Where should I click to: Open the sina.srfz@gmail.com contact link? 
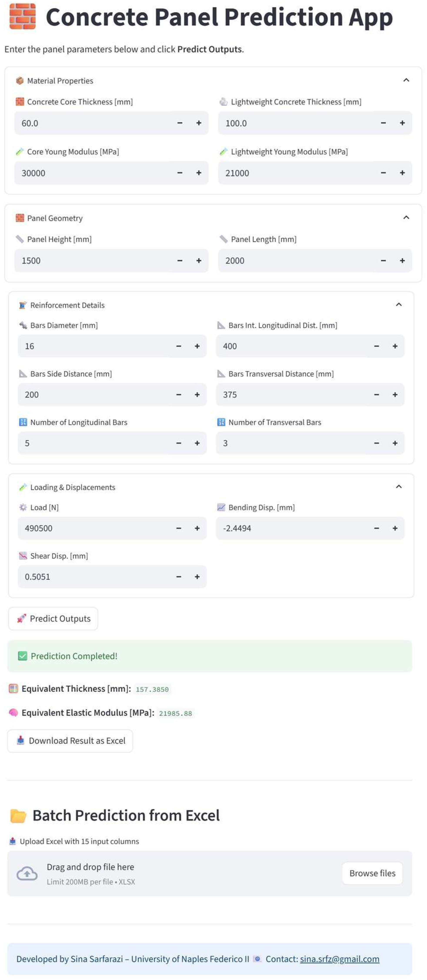339,959
